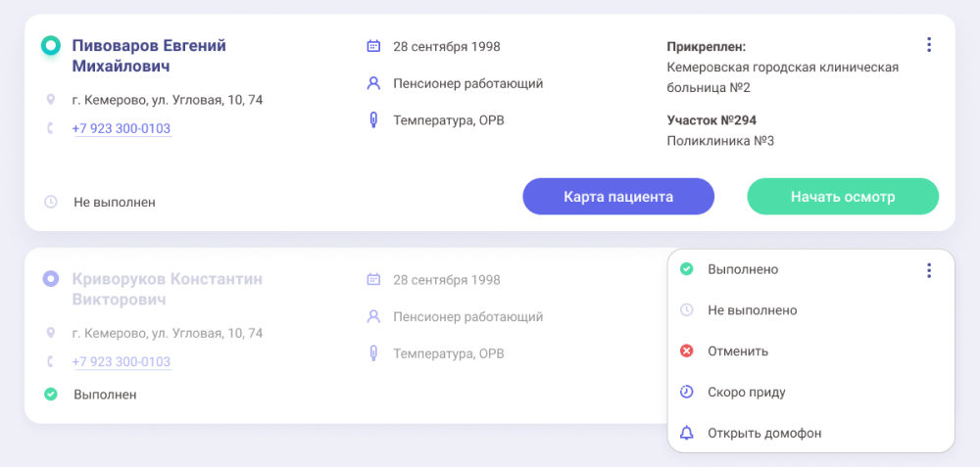The image size is (980, 467).
Task: Collapse three-dot menu on Криворуков card
Action: coord(928,270)
